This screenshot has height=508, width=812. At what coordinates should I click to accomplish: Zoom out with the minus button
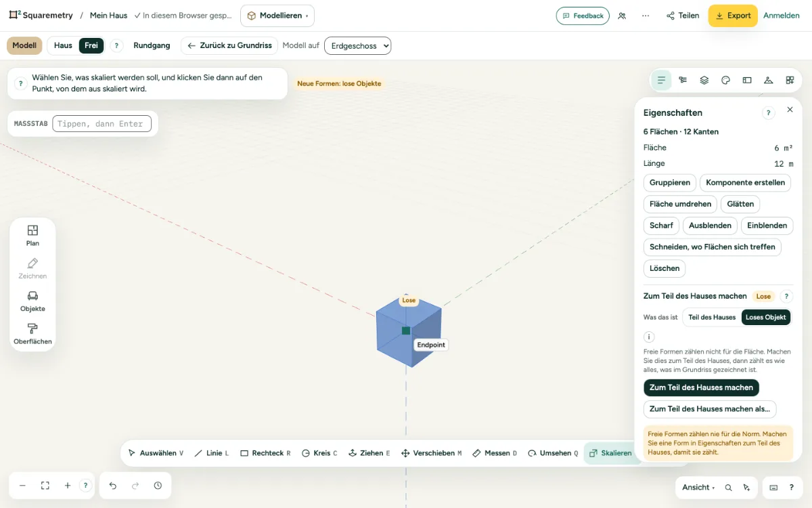(x=22, y=486)
